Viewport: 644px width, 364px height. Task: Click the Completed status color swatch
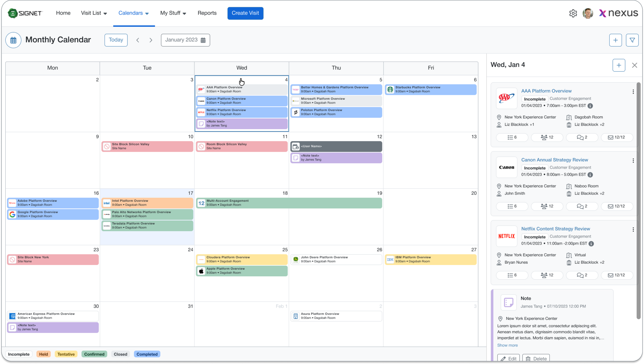coord(147,354)
